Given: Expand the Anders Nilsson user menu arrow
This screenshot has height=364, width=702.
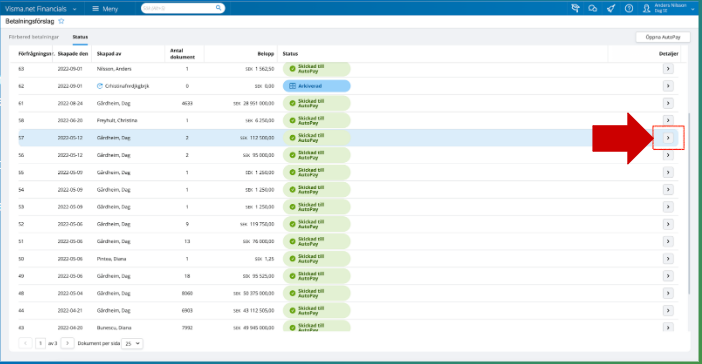Looking at the screenshot, I should point(693,9).
